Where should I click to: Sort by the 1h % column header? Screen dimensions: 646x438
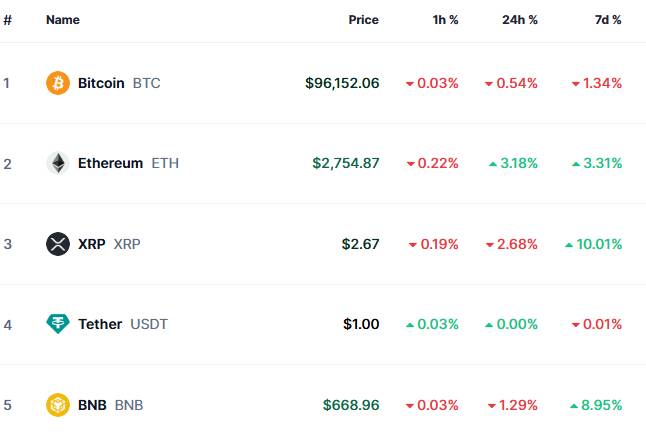[444, 20]
